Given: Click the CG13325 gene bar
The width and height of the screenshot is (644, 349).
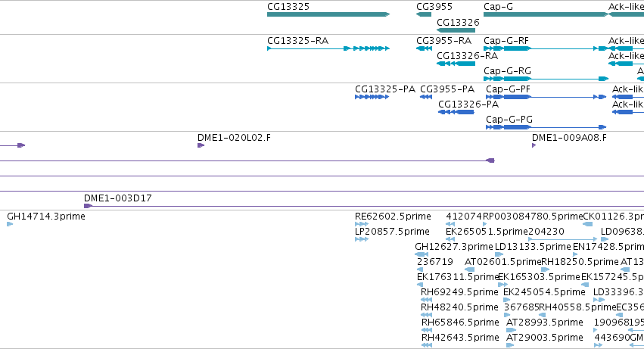Looking at the screenshot, I should coord(328,14).
